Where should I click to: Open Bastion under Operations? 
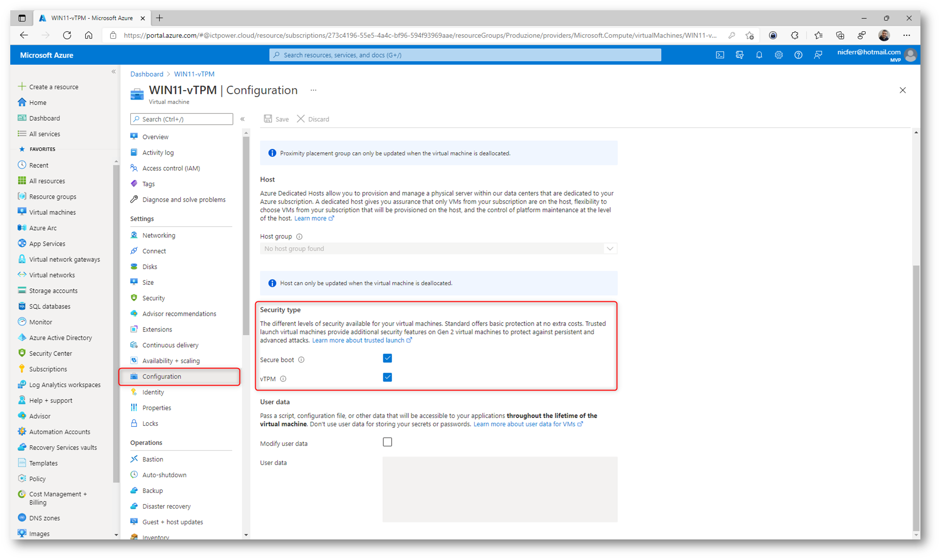[x=152, y=459]
